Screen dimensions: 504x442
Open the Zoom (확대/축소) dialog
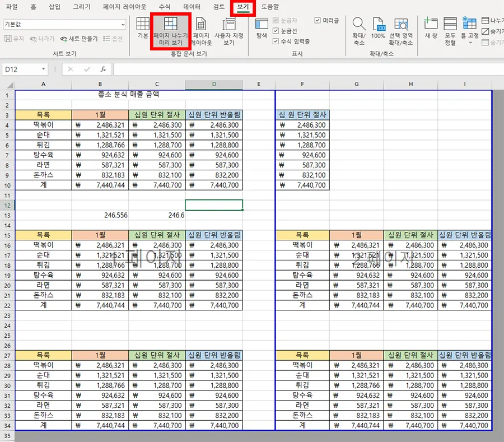(x=359, y=31)
